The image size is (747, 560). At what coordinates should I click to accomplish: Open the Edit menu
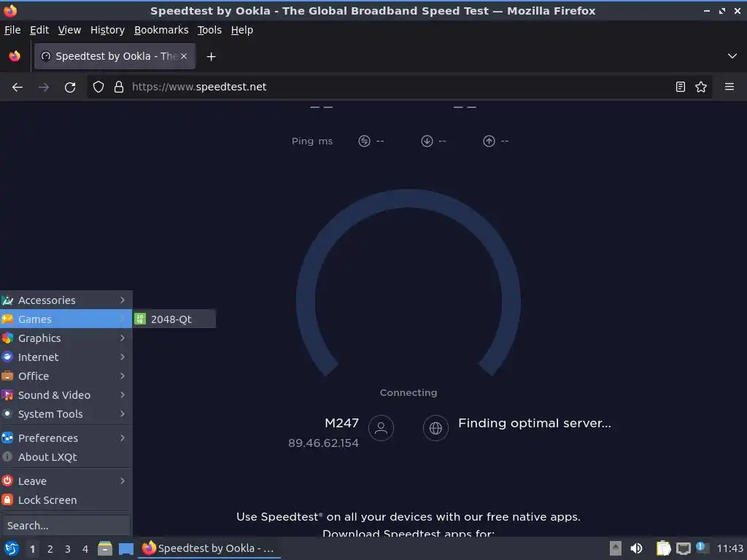pos(39,30)
